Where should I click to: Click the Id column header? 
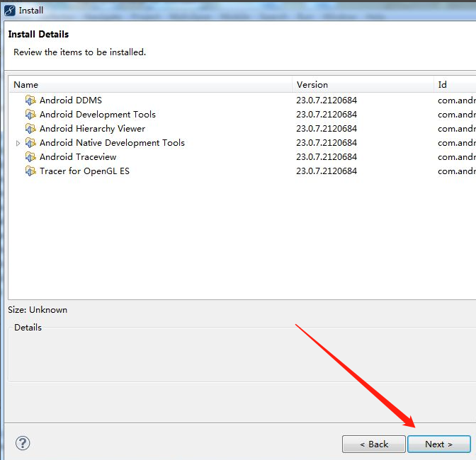tap(455, 85)
